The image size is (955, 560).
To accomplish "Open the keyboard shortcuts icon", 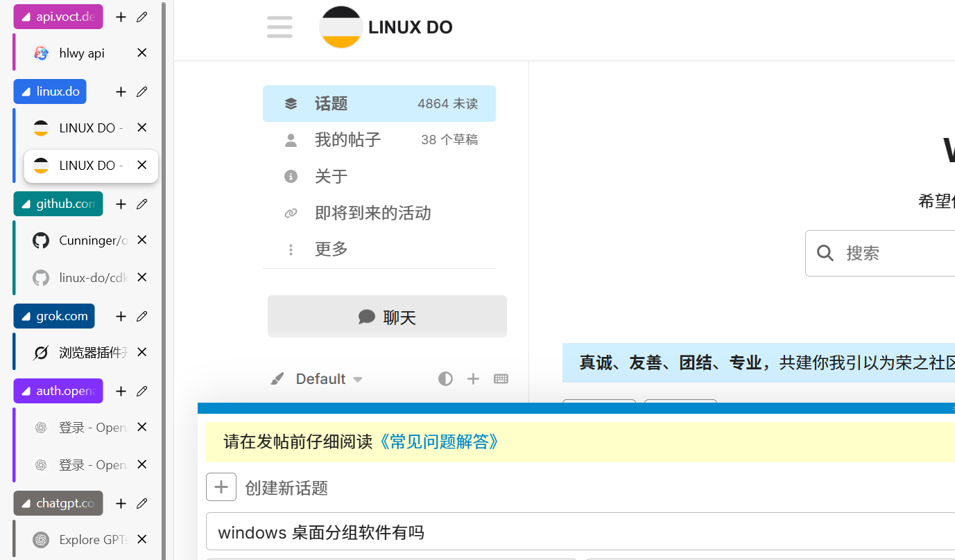I will (x=501, y=378).
